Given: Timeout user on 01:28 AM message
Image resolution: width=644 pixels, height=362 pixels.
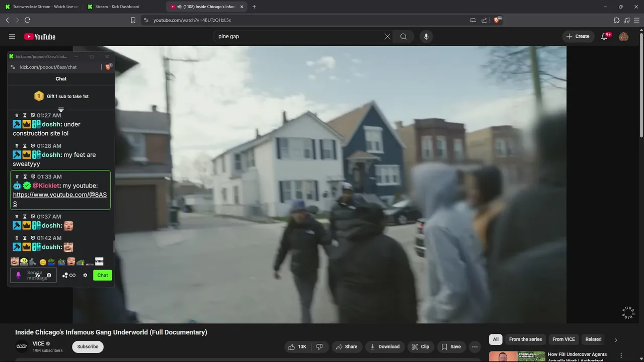Looking at the screenshot, I should 25,146.
